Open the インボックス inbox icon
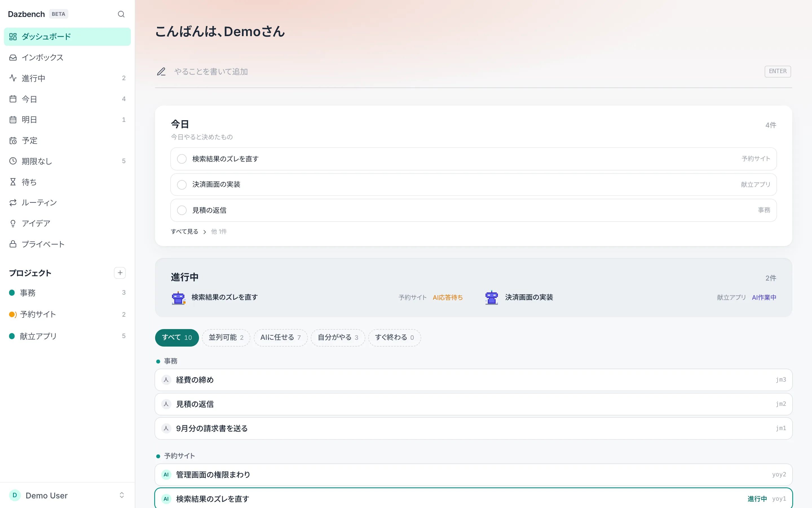 click(x=13, y=58)
